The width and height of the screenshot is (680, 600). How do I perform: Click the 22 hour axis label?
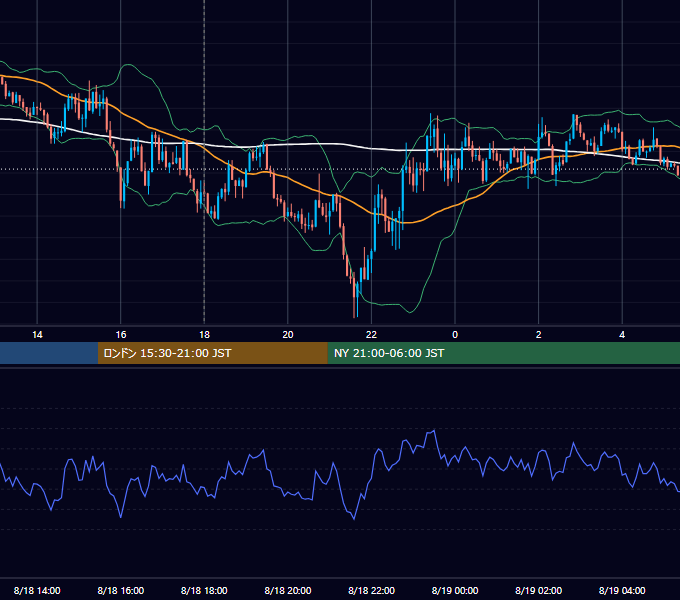pos(371,335)
